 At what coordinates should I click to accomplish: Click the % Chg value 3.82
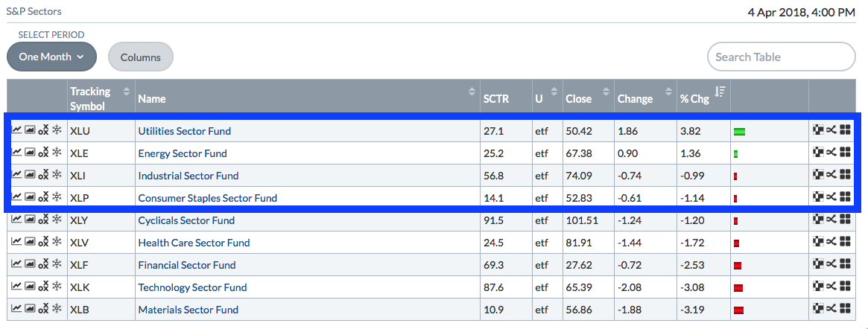click(690, 131)
